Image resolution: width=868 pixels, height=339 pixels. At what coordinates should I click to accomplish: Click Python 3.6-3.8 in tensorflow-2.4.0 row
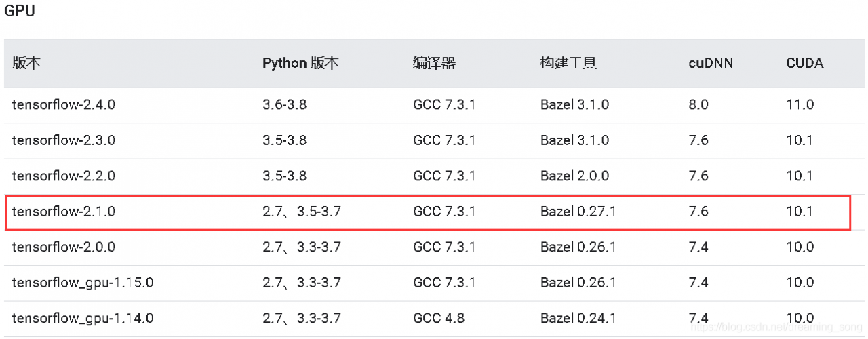click(285, 105)
